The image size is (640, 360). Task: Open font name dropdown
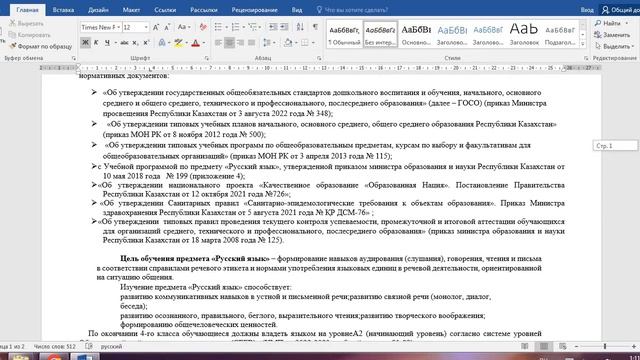click(x=118, y=27)
